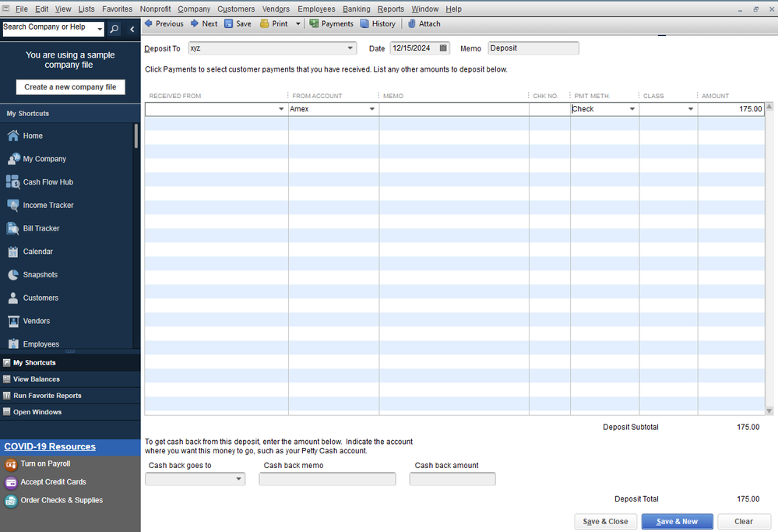
Task: Click the Save & New button
Action: click(677, 522)
